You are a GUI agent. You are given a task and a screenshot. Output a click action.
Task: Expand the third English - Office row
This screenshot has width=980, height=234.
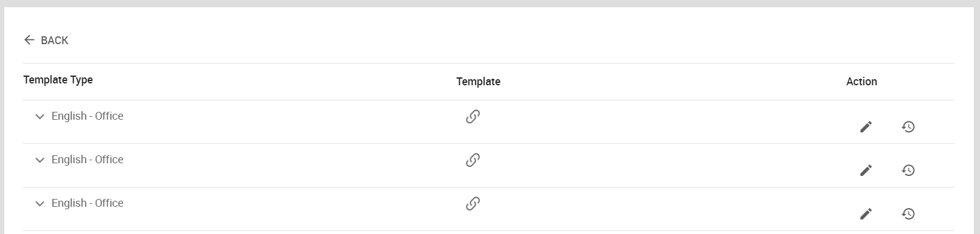coord(40,204)
